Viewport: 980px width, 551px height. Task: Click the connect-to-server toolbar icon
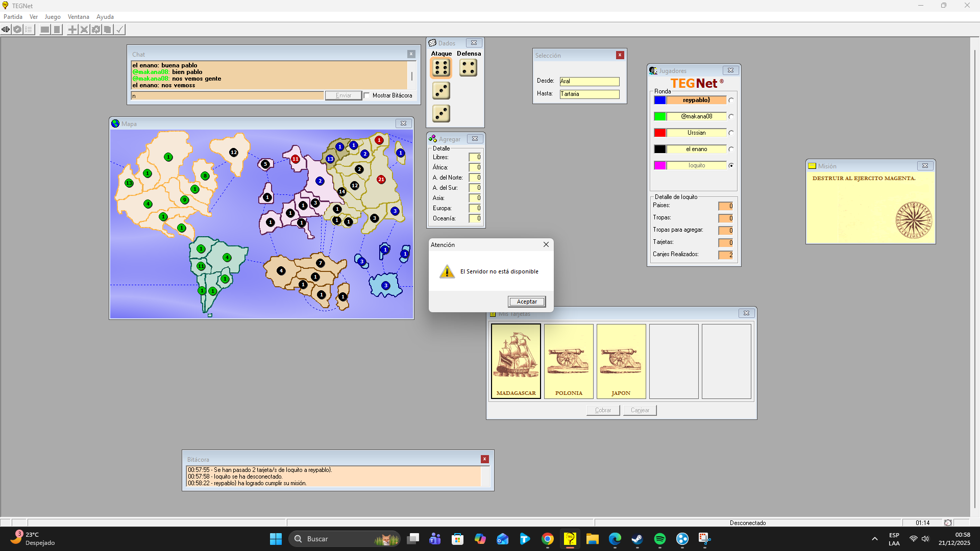[6, 30]
